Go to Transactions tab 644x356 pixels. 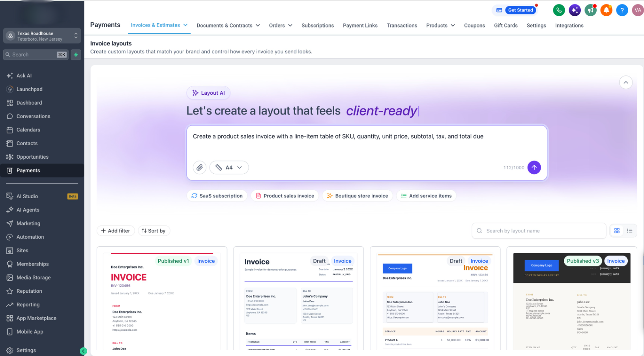pyautogui.click(x=402, y=26)
